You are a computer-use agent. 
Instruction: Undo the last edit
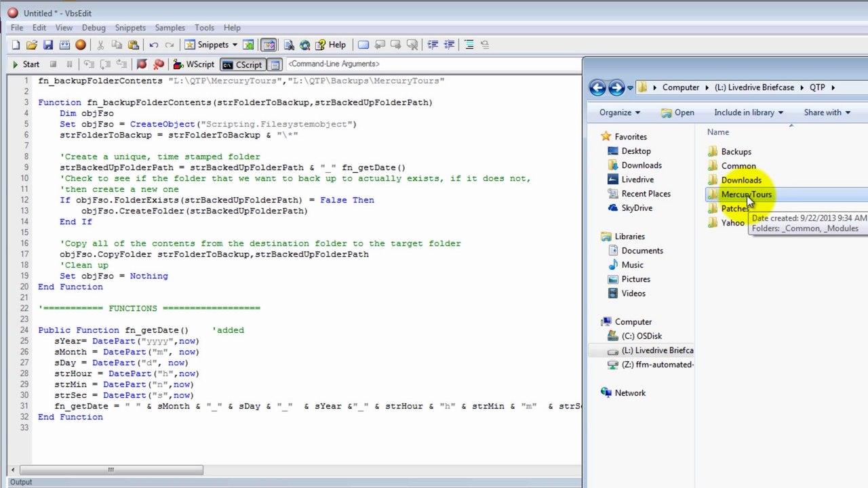[154, 45]
